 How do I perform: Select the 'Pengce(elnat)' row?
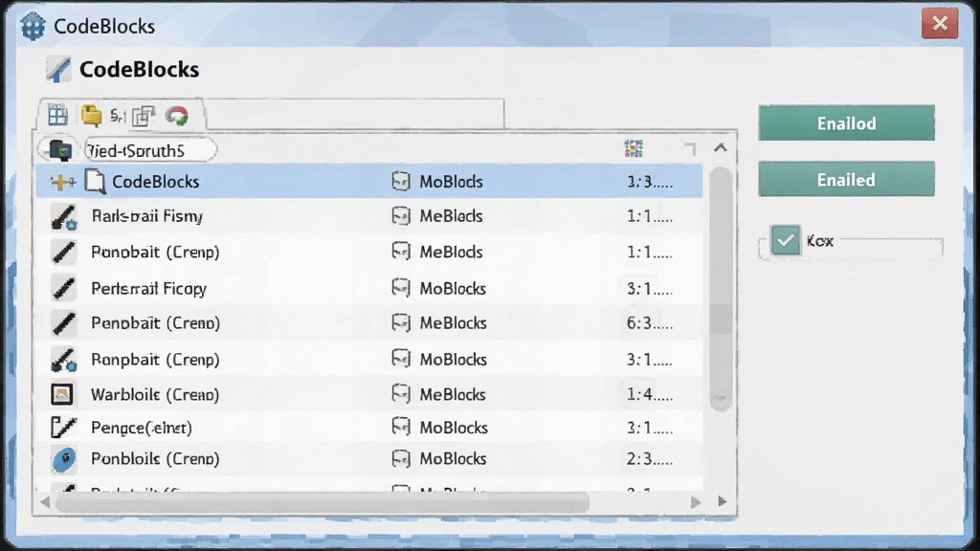coord(368,428)
